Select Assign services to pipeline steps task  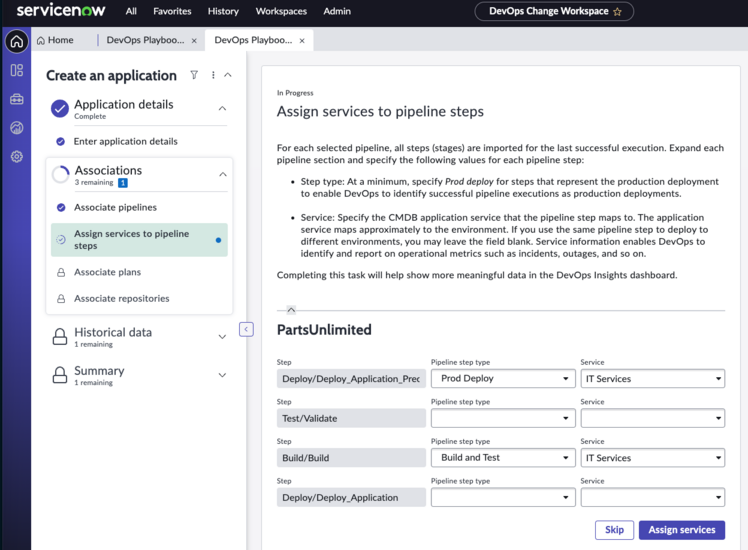tap(139, 240)
